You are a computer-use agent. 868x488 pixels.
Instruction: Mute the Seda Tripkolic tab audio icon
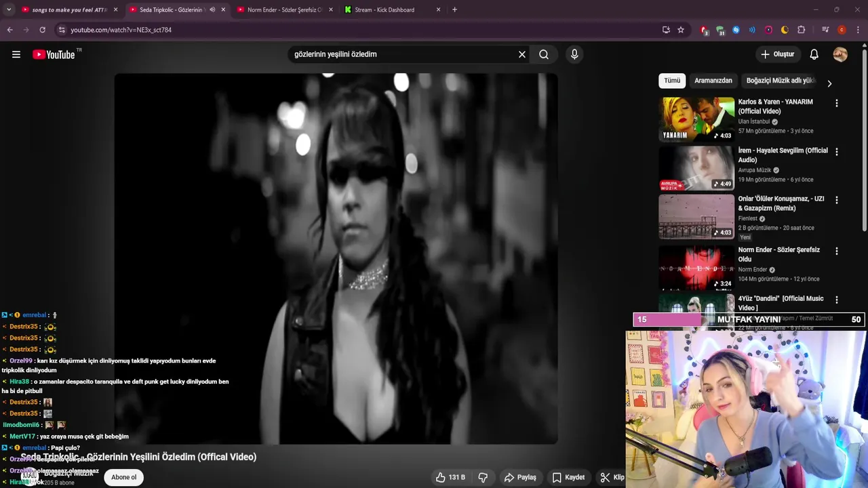212,9
